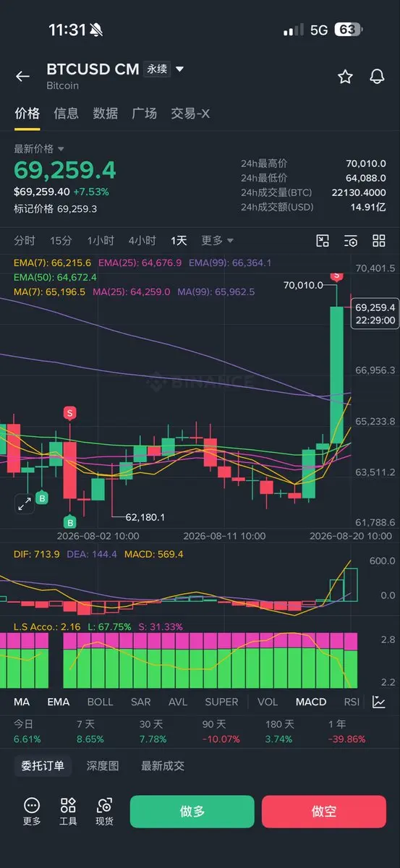Toggle SAR indicator
The width and height of the screenshot is (400, 868).
(x=141, y=702)
